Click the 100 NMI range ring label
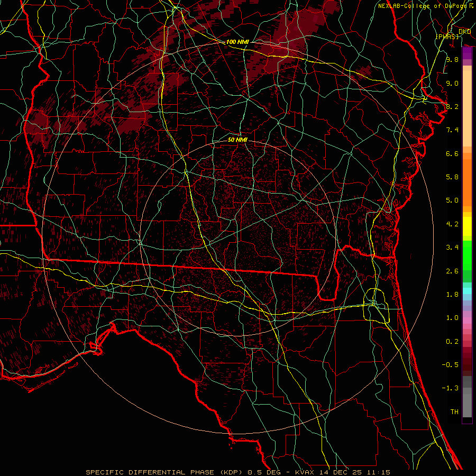Image resolution: width=476 pixels, height=476 pixels. [x=237, y=42]
